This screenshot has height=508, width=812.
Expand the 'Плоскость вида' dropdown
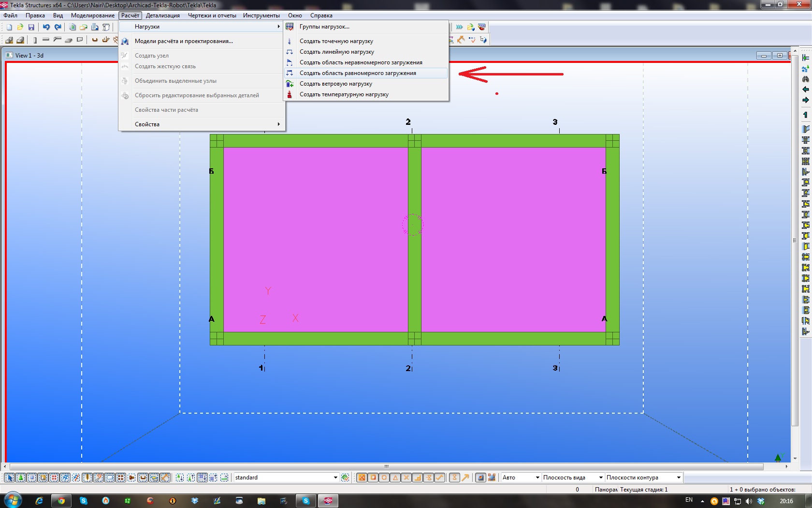point(601,478)
